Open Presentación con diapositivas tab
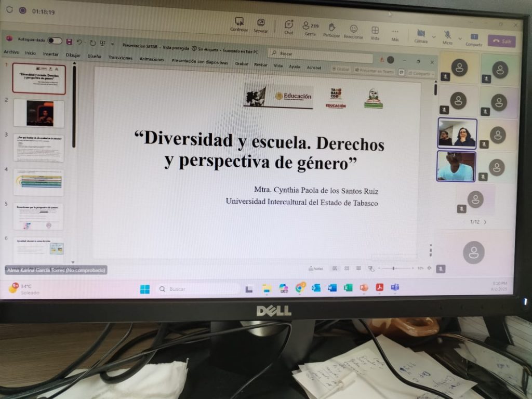This screenshot has width=532, height=399. click(x=199, y=61)
